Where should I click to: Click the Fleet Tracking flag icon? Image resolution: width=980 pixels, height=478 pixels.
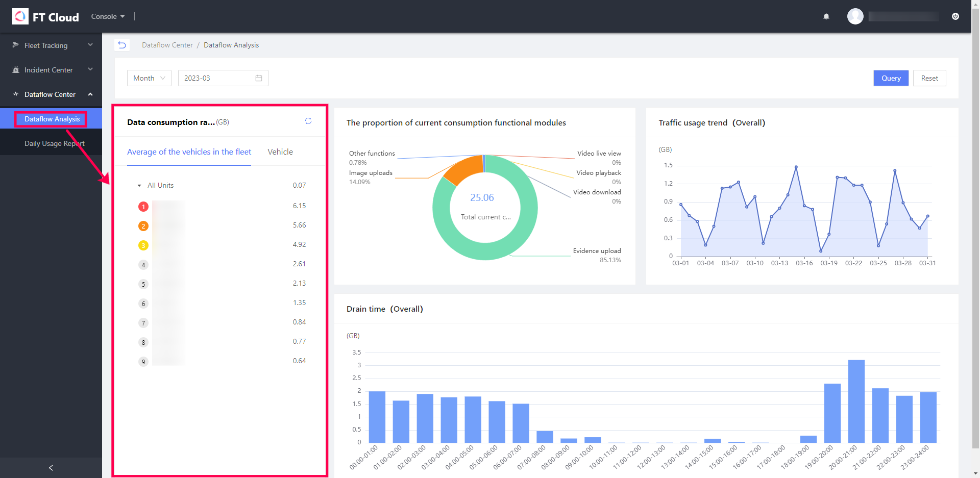point(16,45)
